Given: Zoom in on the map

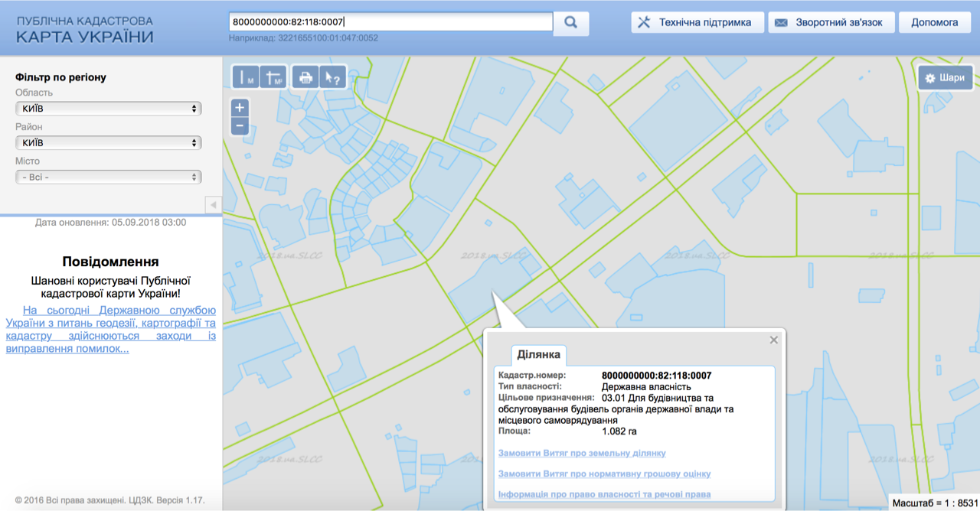Looking at the screenshot, I should [x=240, y=108].
